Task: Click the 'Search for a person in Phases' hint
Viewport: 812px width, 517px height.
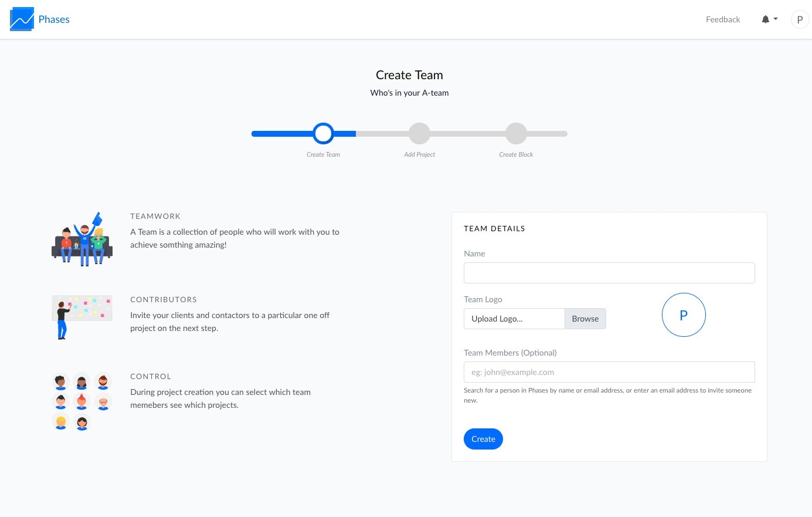Action: (608, 395)
